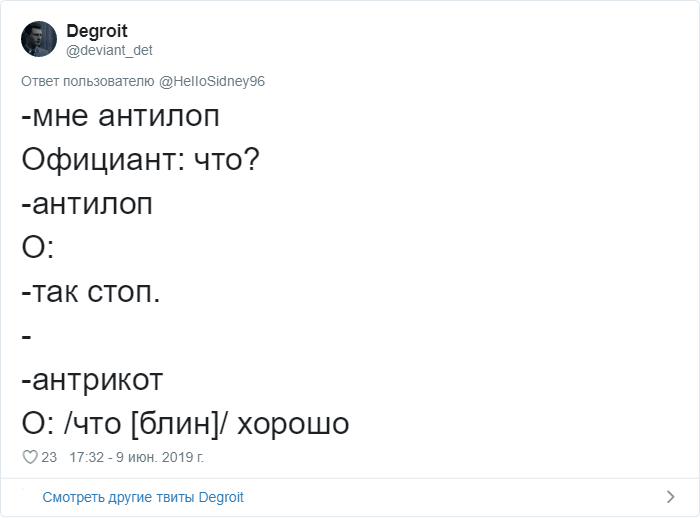Like the tweet with the heart icon

tap(30, 457)
